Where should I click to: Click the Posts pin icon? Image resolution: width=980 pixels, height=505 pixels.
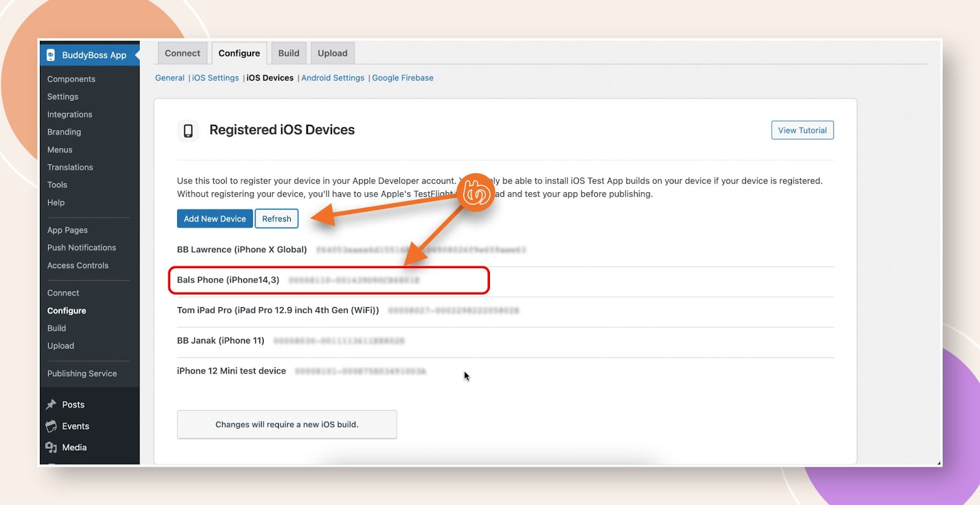click(51, 405)
